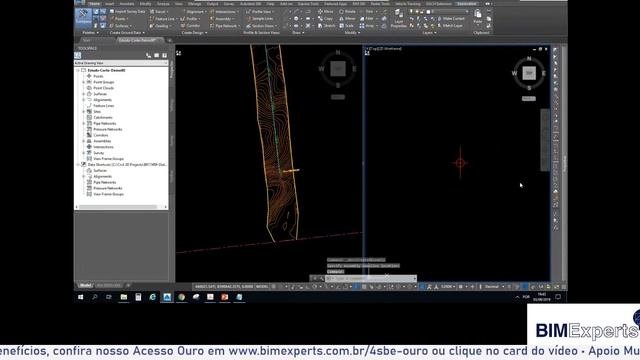This screenshot has height=360, width=640.
Task: Switch to the Start file tab
Action: point(87,40)
